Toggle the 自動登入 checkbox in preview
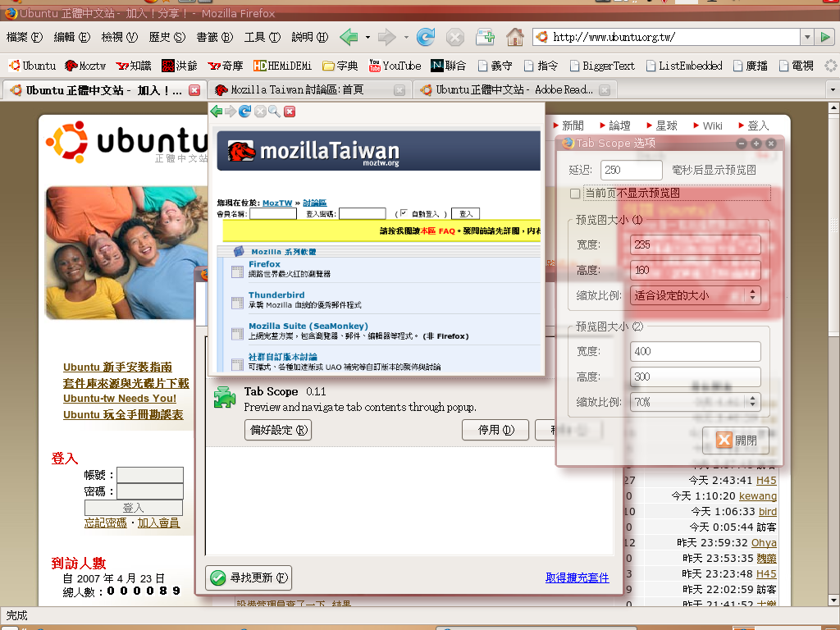 pos(404,213)
